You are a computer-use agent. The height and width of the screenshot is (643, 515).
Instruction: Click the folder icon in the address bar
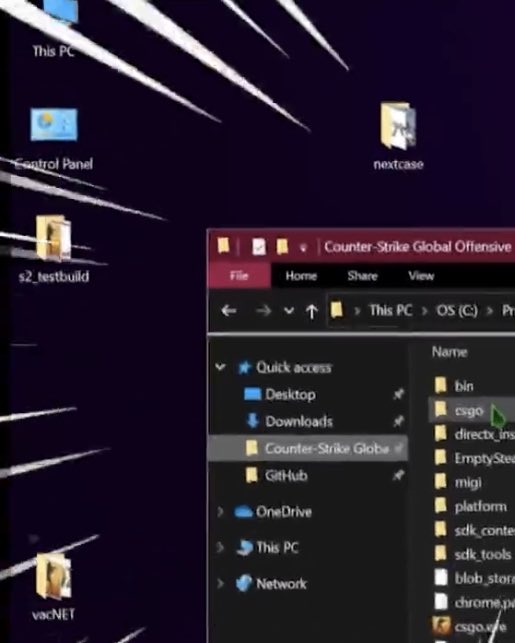pyautogui.click(x=337, y=310)
